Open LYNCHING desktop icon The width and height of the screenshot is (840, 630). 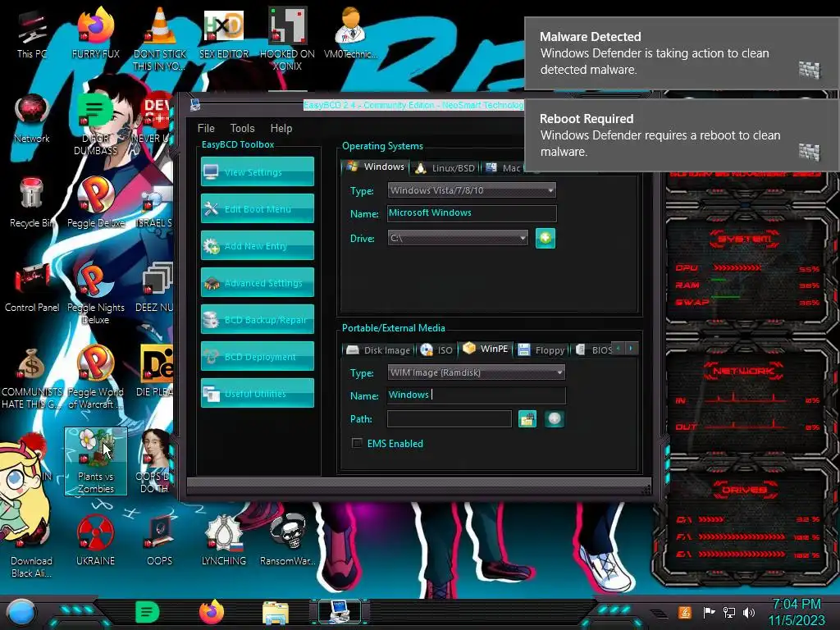click(x=224, y=541)
